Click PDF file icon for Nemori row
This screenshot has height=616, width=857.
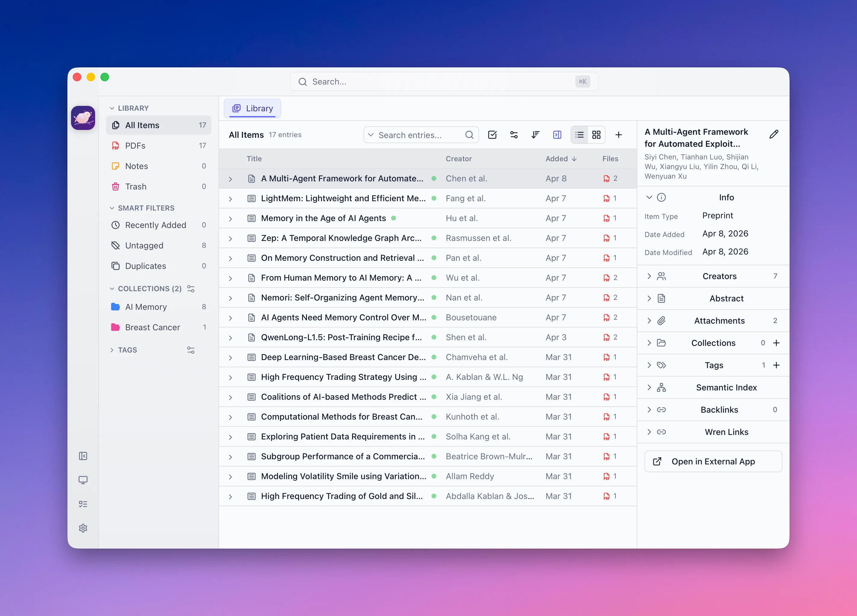tap(606, 297)
